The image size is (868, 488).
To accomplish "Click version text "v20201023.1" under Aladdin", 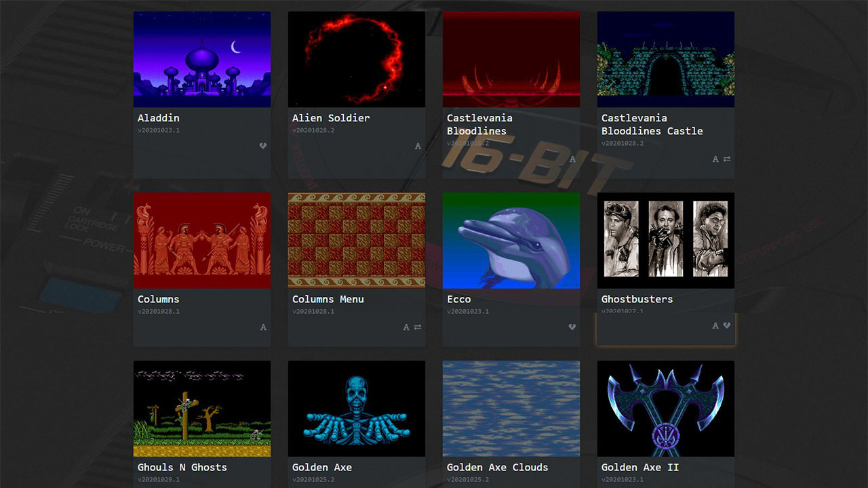I will click(x=159, y=130).
